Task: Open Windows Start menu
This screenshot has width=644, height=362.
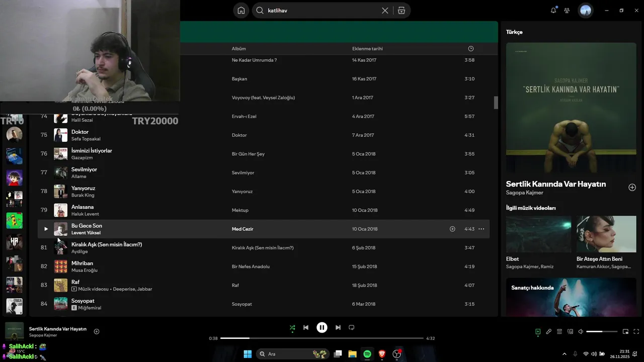Action: [248, 354]
